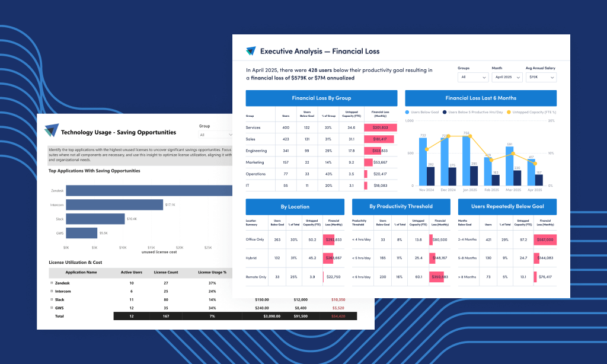
Task: Click the Executive Analysis logo icon
Action: pyautogui.click(x=251, y=51)
